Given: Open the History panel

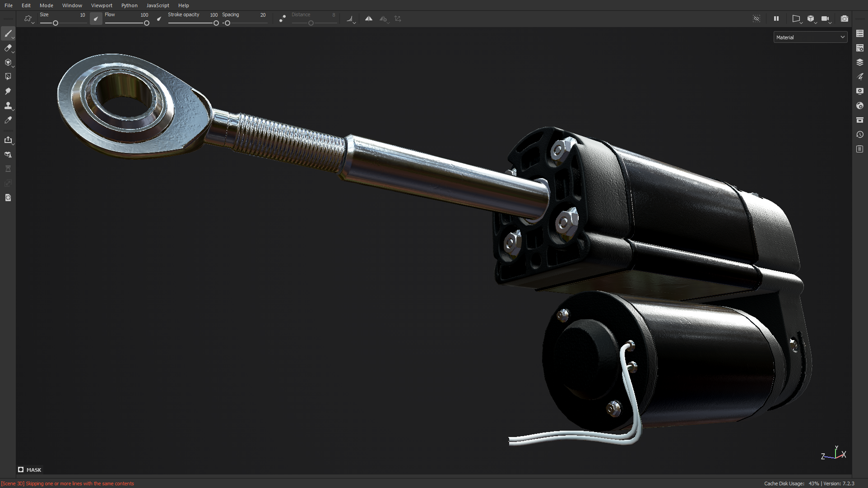Looking at the screenshot, I should [860, 134].
